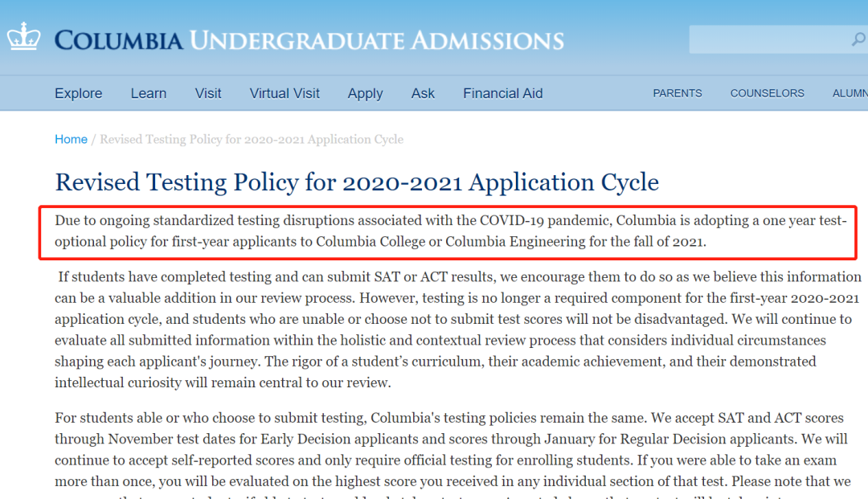Screen dimensions: 868x499
Task: Go to the Ask section
Action: (x=423, y=93)
